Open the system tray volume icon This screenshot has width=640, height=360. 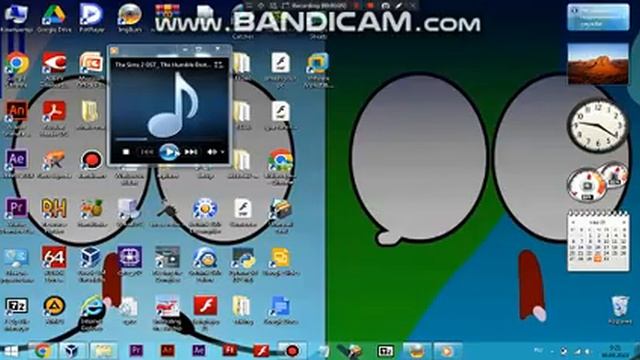tap(588, 351)
